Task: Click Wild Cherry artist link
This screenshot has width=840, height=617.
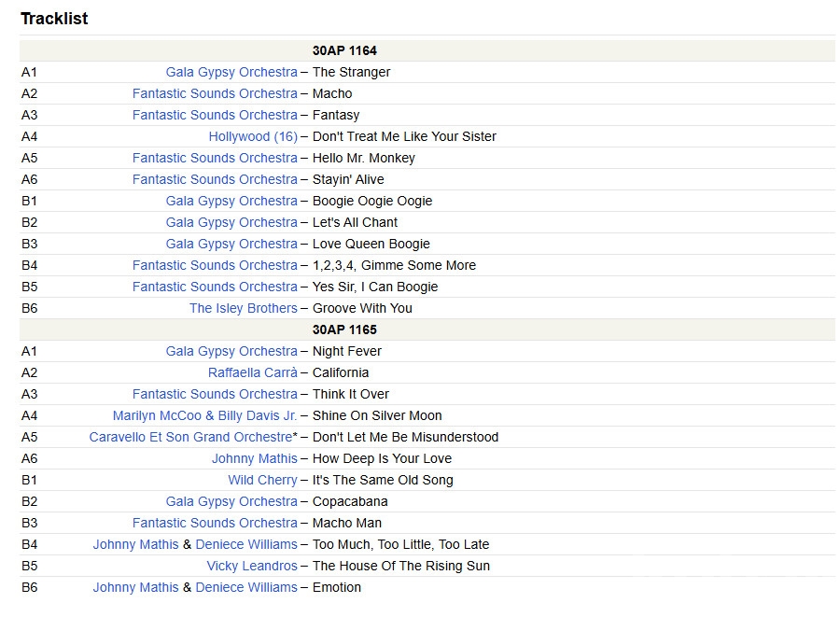Action: pos(262,480)
